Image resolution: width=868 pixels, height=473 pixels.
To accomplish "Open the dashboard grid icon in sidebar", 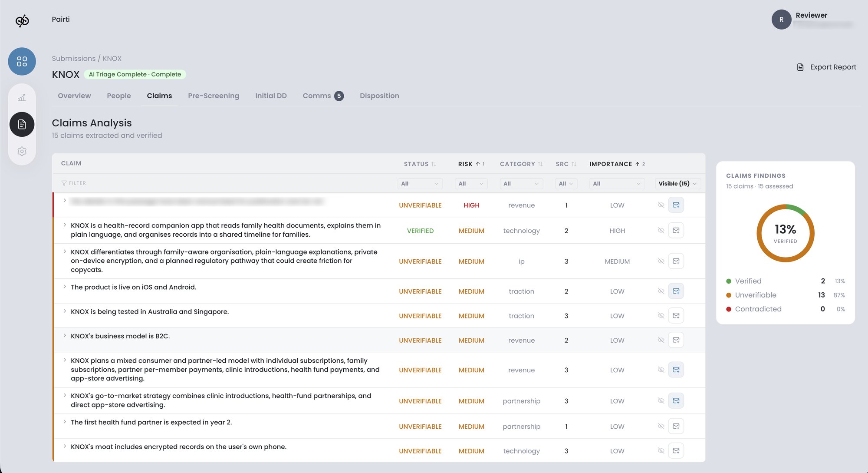I will (22, 61).
